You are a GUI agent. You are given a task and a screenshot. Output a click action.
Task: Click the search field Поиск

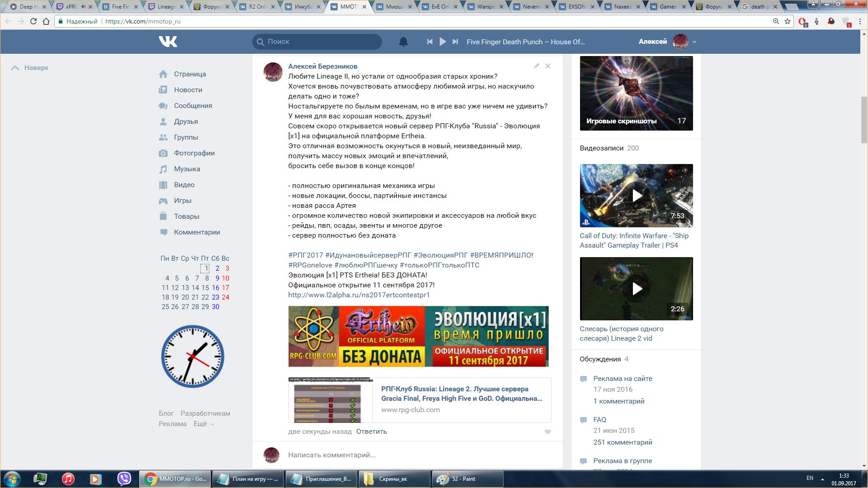[x=317, y=42]
